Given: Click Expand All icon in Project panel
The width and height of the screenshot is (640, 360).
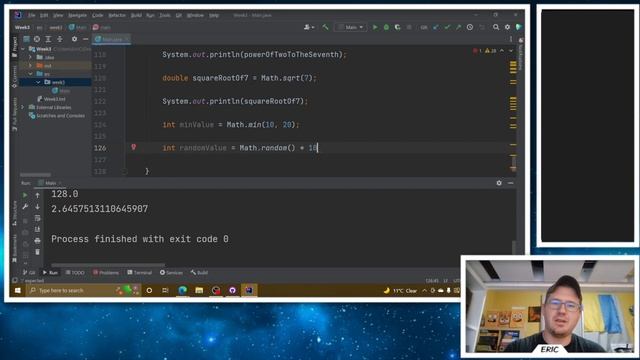Looking at the screenshot, I should tap(48, 39).
